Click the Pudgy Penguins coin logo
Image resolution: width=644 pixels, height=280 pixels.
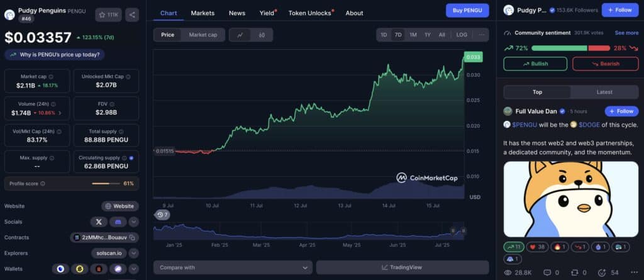click(9, 15)
